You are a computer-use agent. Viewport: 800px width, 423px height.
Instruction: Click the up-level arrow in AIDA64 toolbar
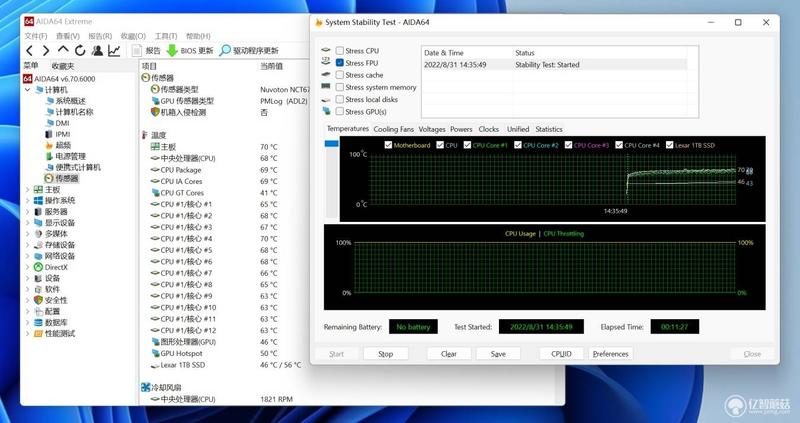[63, 49]
